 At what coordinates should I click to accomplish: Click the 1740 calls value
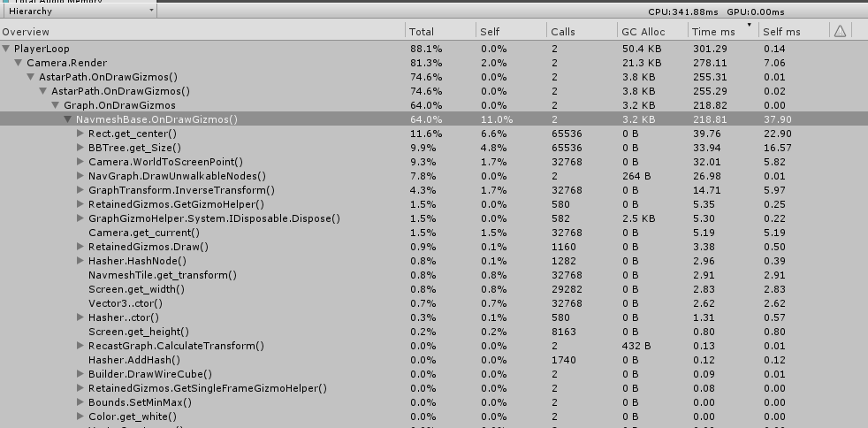click(x=564, y=360)
